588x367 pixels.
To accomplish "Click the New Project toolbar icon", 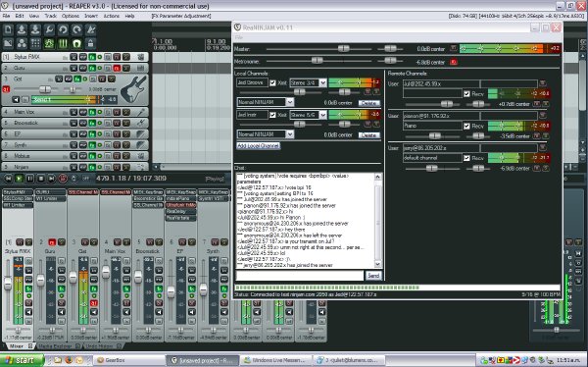I will 8,29.
